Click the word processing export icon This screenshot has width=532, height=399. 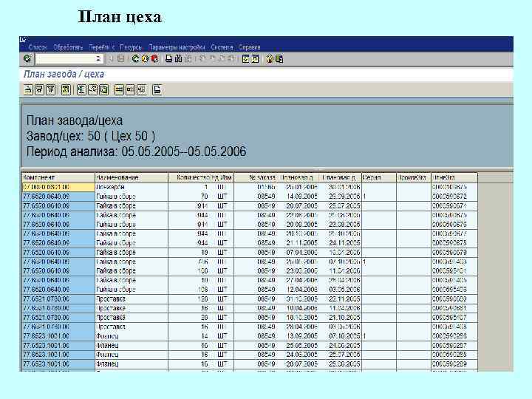point(92,89)
